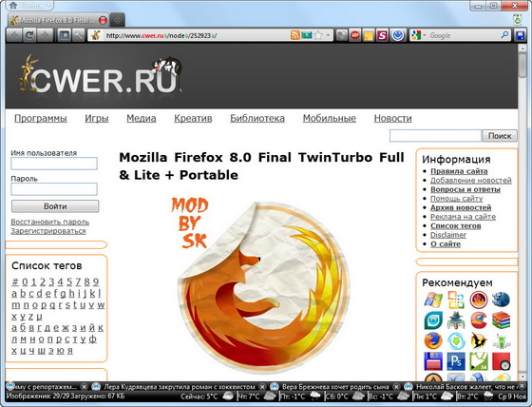This screenshot has width=532, height=407.
Task: Open a new tab with plus button
Action: click(x=118, y=20)
